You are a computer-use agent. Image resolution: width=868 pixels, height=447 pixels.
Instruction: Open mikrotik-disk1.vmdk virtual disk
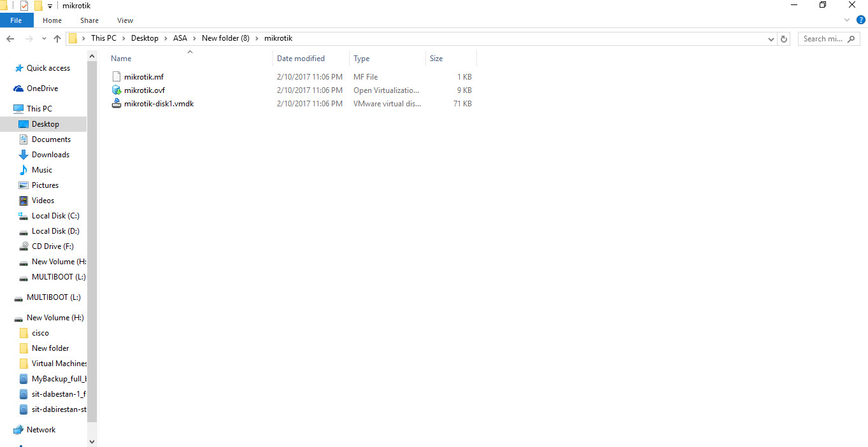[x=158, y=103]
